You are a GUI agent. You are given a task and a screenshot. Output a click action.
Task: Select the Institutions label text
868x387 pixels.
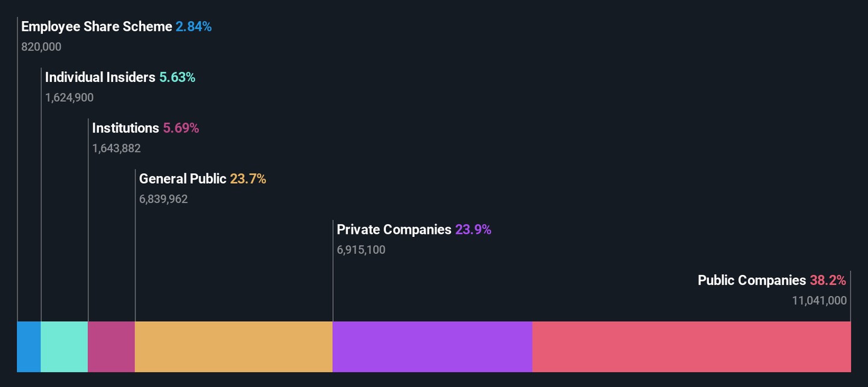click(125, 128)
